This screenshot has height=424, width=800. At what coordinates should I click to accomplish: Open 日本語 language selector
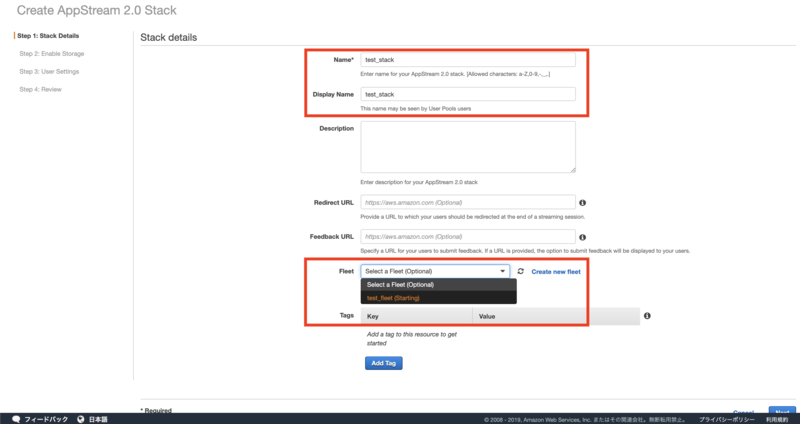tap(98, 419)
